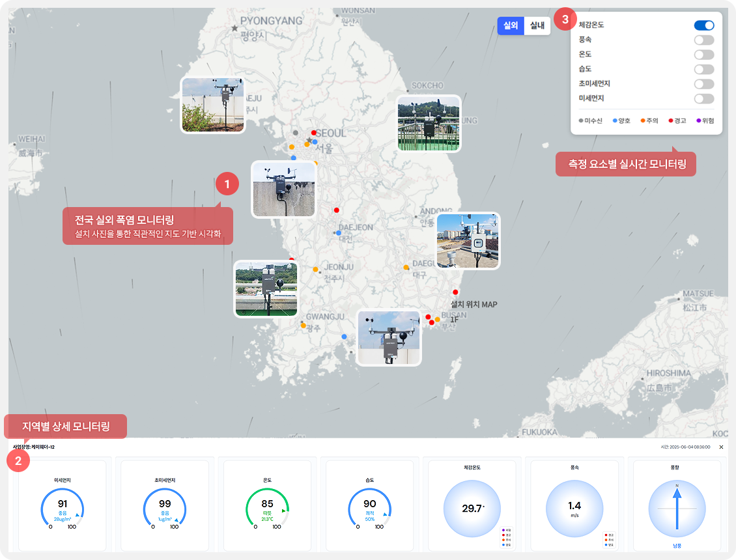
Task: Click the 온도 gauge showing 85
Action: (x=267, y=508)
